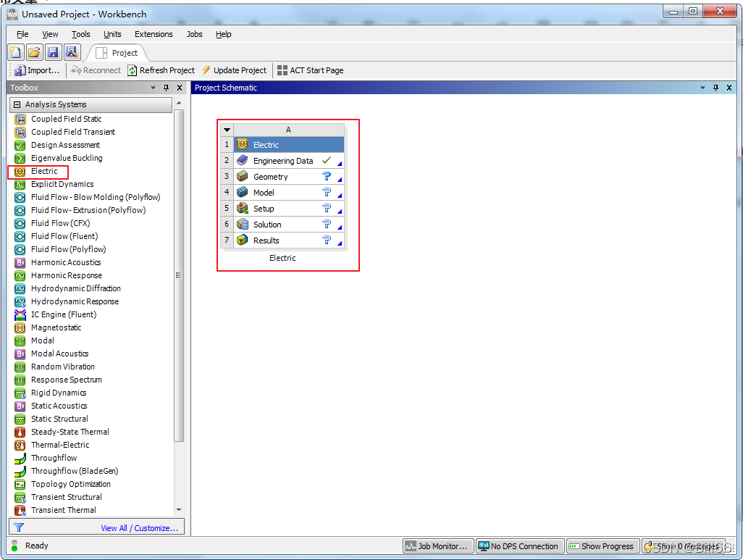The image size is (743, 560).
Task: Click the Save As toolbar icon
Action: [72, 52]
